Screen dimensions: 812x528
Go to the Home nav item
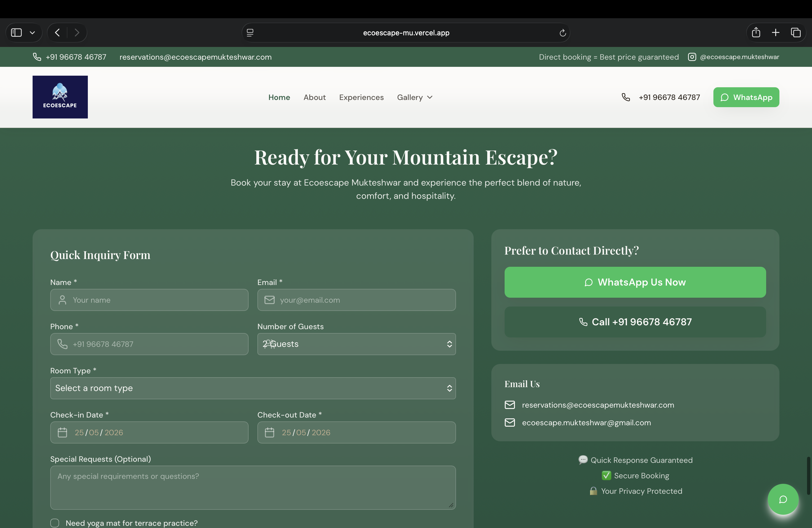(279, 97)
